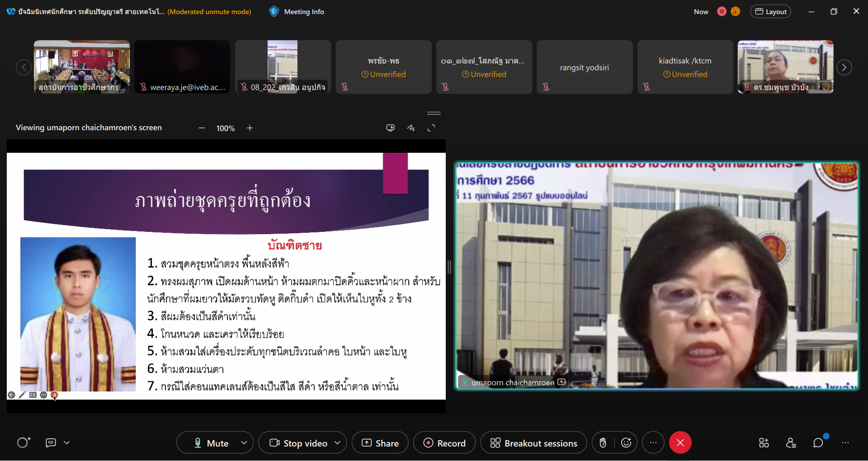Open the Layout menu
This screenshot has width=868, height=461.
770,12
